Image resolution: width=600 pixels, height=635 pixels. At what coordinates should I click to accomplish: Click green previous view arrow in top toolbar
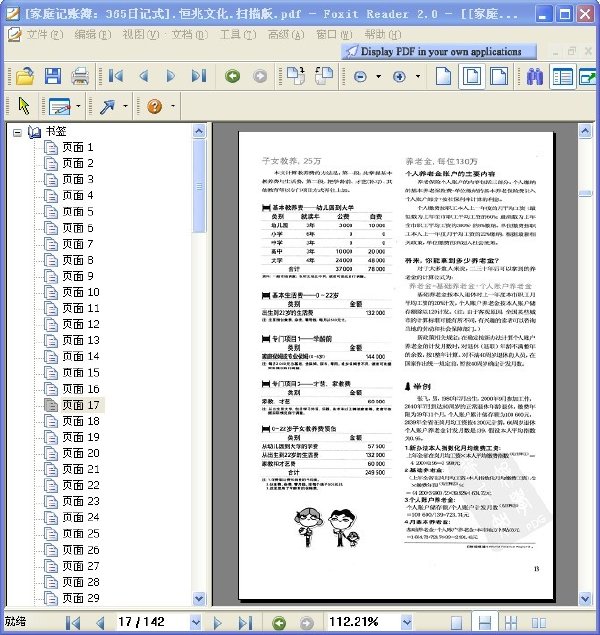pos(232,76)
